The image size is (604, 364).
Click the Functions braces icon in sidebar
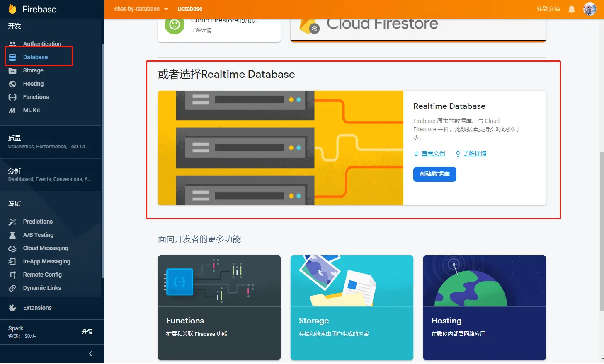pyautogui.click(x=12, y=97)
